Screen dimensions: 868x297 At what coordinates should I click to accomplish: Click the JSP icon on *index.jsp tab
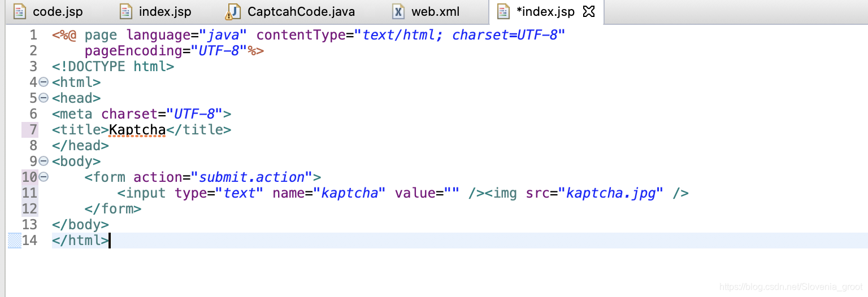(503, 11)
